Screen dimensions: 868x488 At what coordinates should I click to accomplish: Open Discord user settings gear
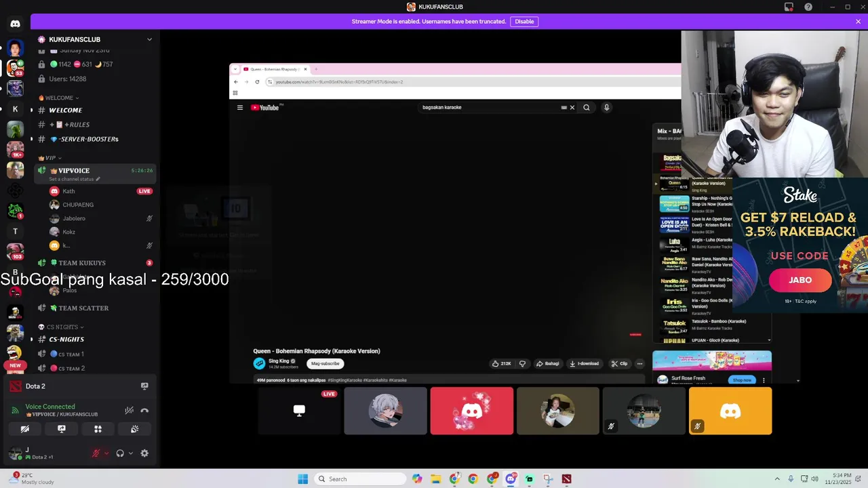click(x=144, y=453)
